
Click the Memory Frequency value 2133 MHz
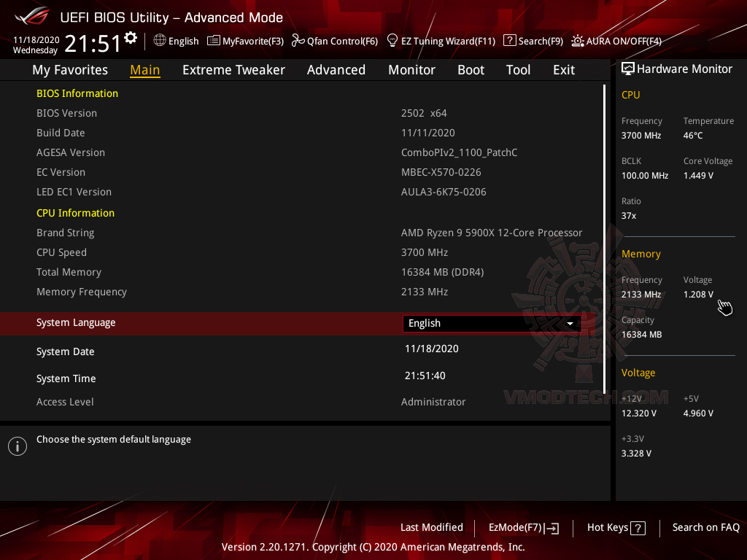pyautogui.click(x=425, y=292)
